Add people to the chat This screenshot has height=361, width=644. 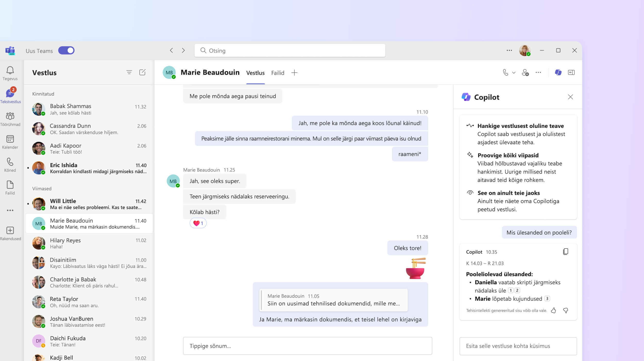[x=525, y=72]
